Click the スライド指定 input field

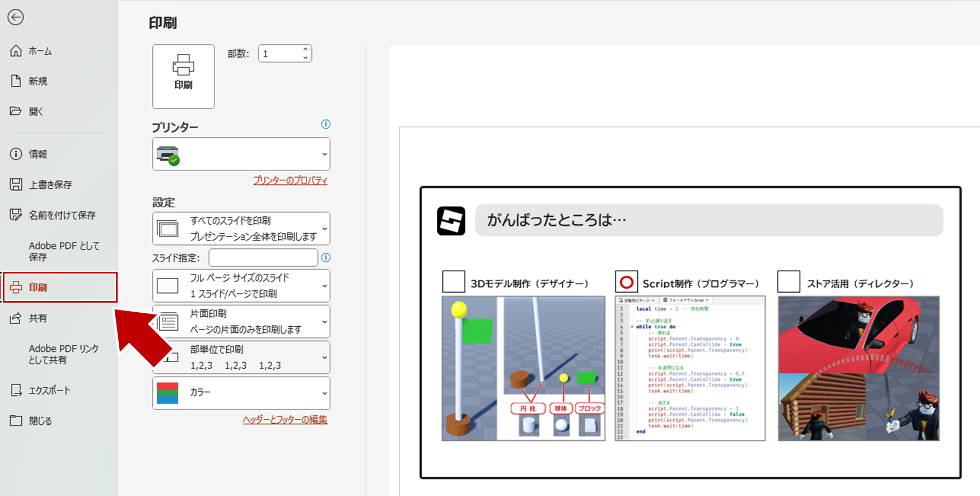click(x=263, y=258)
